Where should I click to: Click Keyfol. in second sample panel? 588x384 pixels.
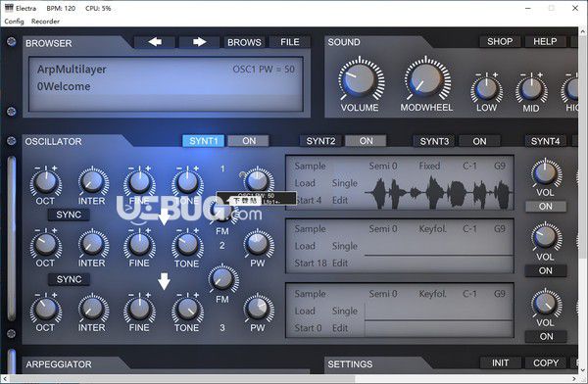(x=433, y=229)
